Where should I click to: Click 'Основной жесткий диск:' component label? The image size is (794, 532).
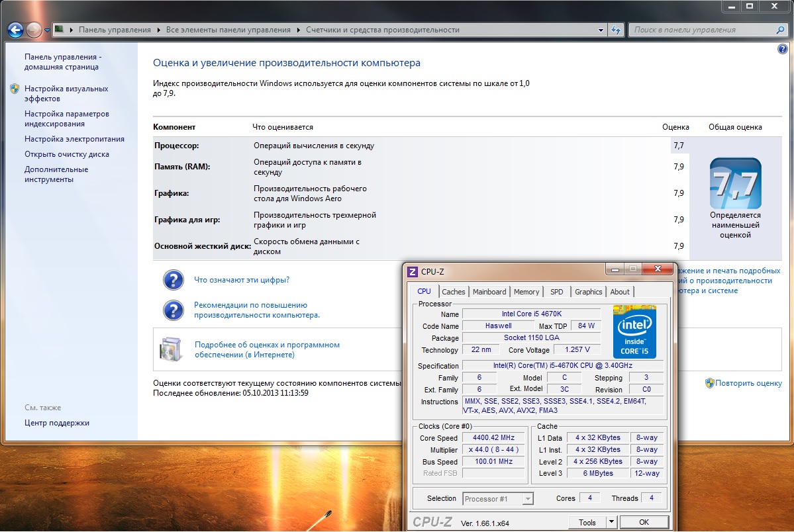pyautogui.click(x=203, y=246)
